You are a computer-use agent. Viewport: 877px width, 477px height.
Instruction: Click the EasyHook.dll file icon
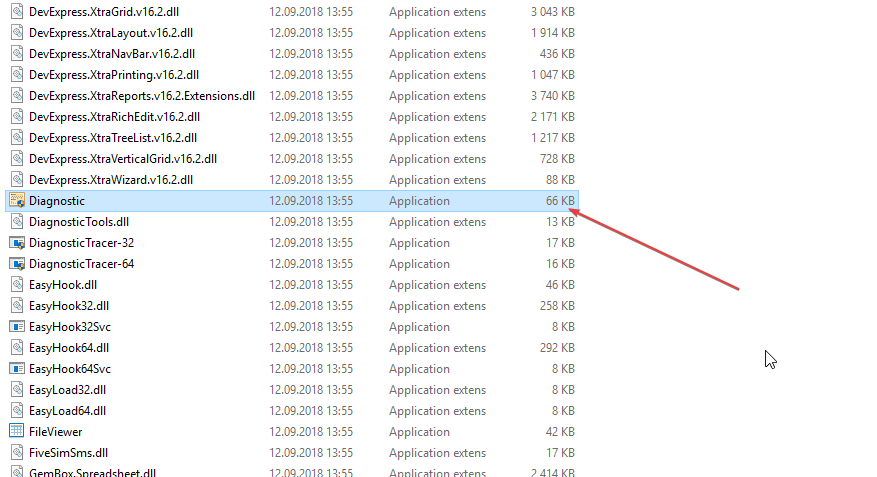pos(17,285)
